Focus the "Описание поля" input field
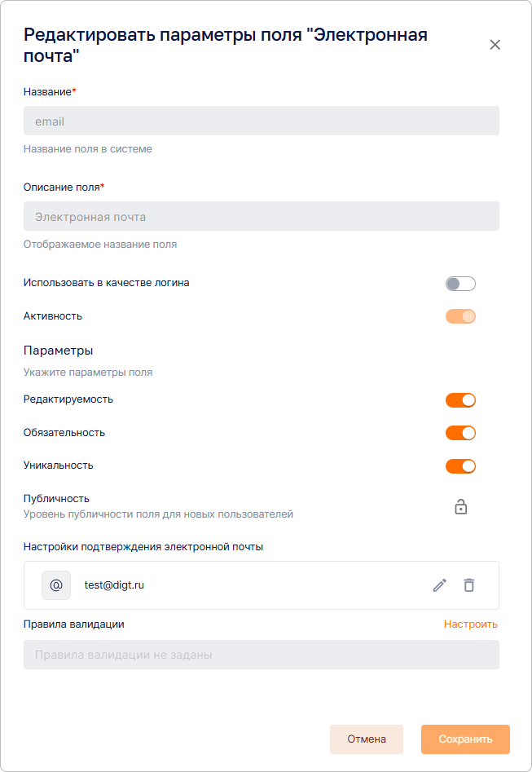 tap(261, 217)
